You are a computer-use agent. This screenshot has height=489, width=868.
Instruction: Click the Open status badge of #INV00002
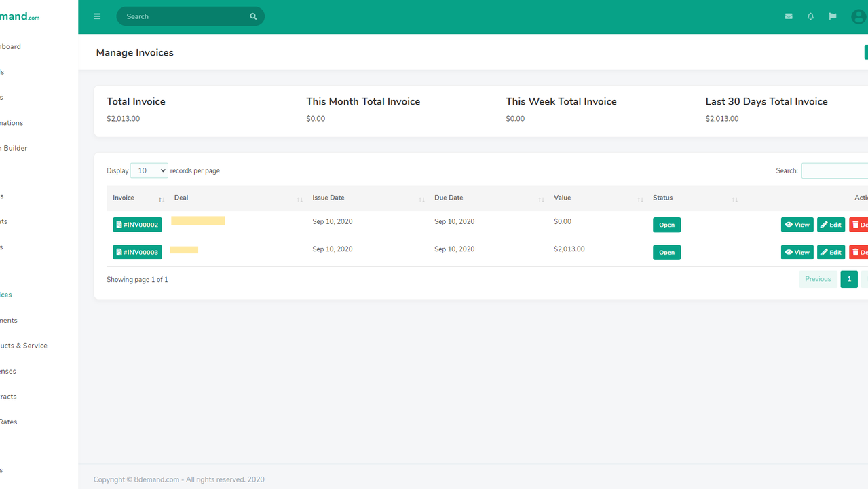tap(666, 225)
